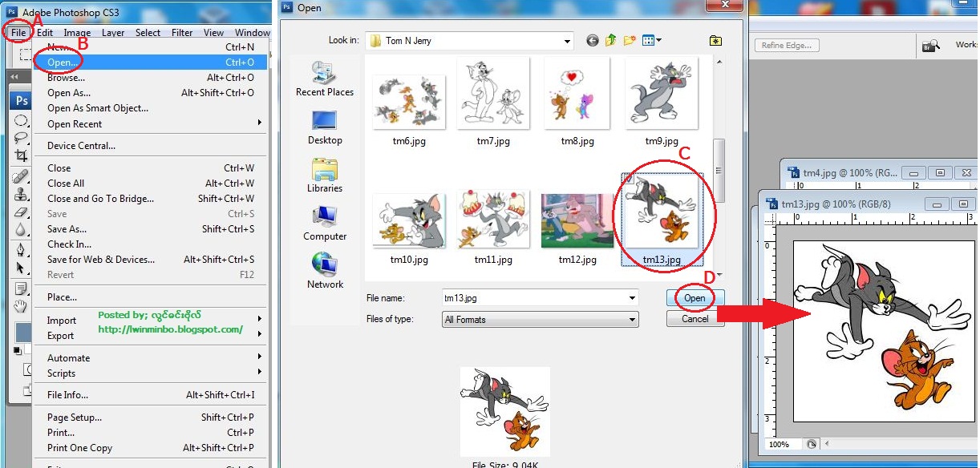The image size is (980, 468).
Task: Click the Refine Edge... button
Action: 786,46
